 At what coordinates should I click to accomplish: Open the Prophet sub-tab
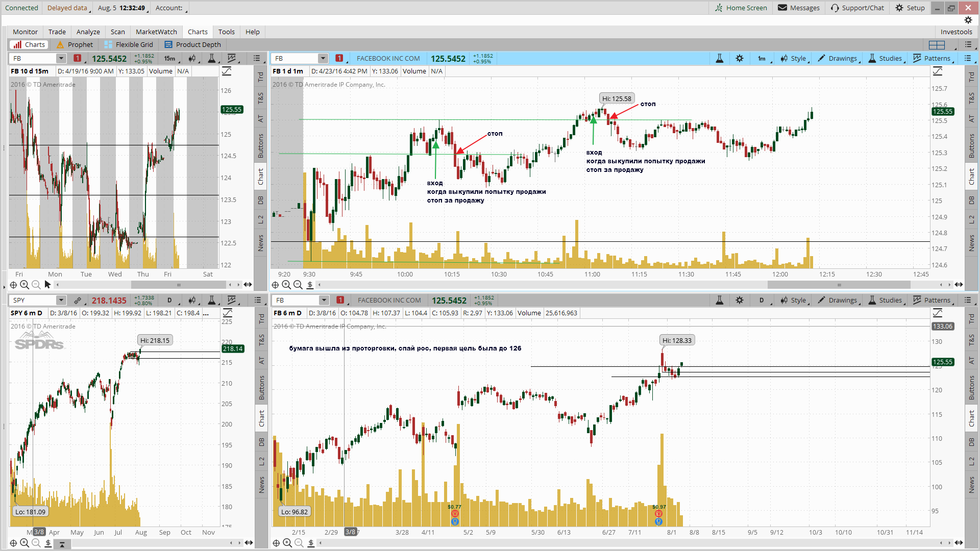tap(75, 44)
